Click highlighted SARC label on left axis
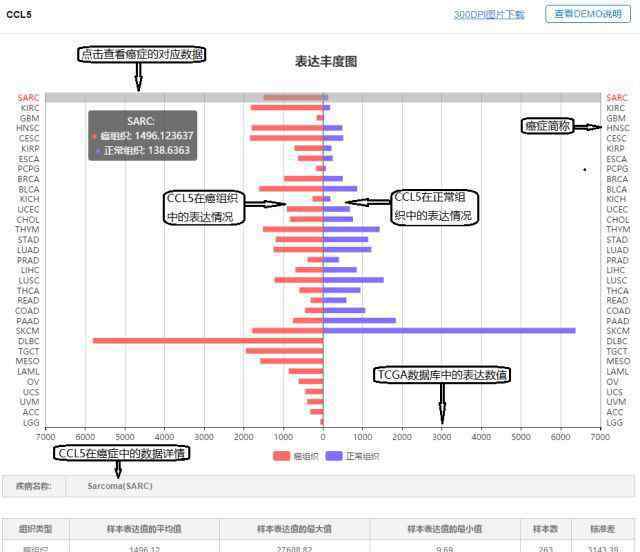640x552 pixels. pyautogui.click(x=29, y=98)
